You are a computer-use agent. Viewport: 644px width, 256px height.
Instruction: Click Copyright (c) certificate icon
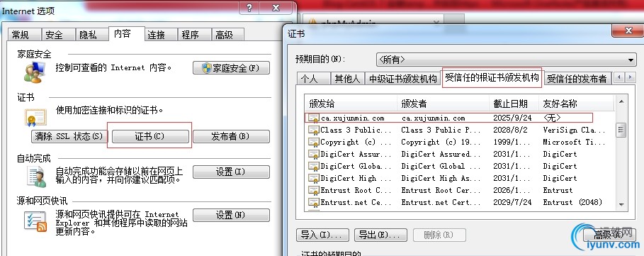coord(314,142)
